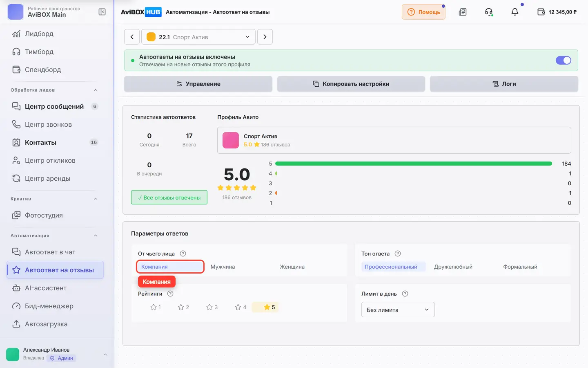Image resolution: width=588 pixels, height=368 pixels.
Task: Go to next profile arrow
Action: (265, 37)
